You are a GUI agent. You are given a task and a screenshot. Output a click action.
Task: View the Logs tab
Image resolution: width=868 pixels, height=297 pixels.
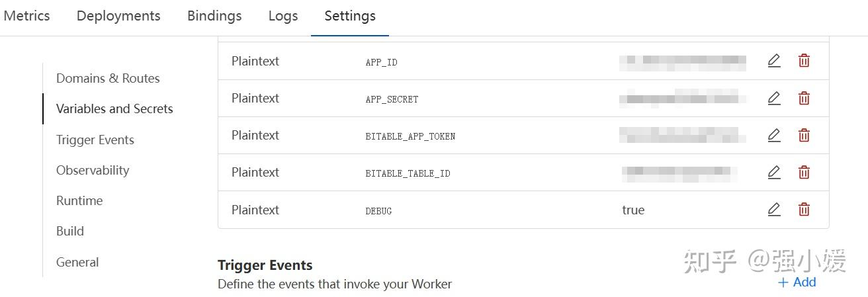(x=283, y=16)
